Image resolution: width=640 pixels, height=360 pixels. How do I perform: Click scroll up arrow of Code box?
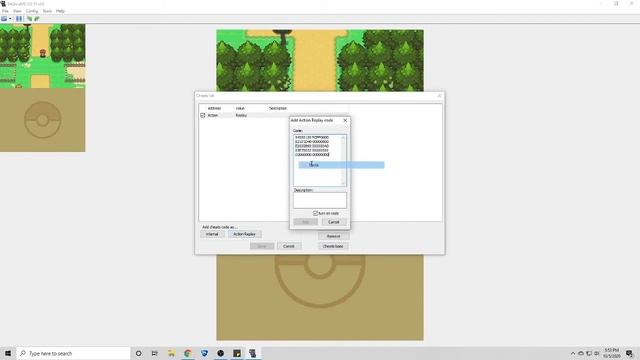click(344, 137)
